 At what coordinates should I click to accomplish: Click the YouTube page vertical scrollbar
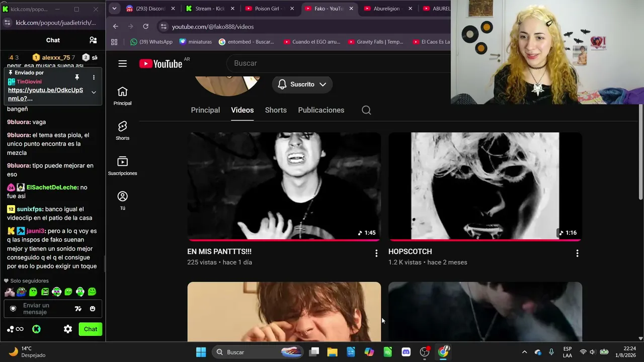[x=640, y=153]
